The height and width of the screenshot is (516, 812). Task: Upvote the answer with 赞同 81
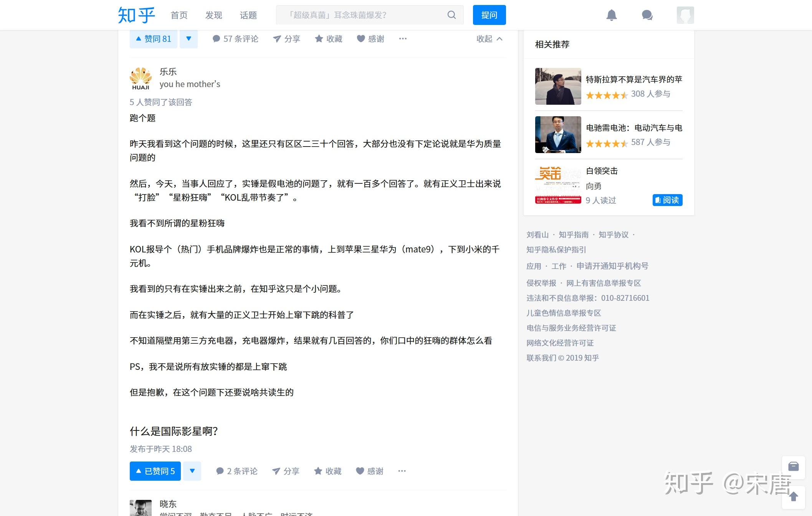[153, 38]
